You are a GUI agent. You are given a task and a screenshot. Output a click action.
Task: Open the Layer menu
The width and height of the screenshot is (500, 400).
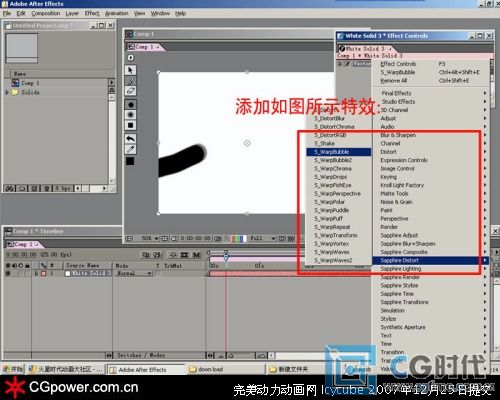pyautogui.click(x=72, y=13)
